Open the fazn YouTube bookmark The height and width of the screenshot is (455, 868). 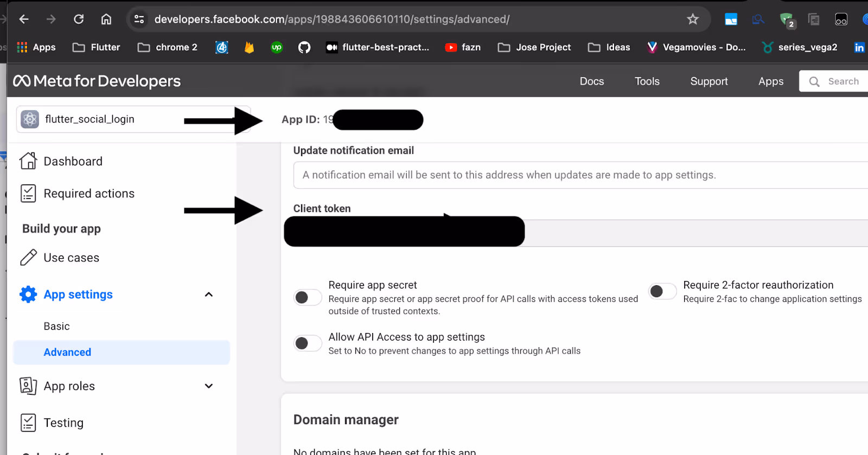(x=463, y=48)
